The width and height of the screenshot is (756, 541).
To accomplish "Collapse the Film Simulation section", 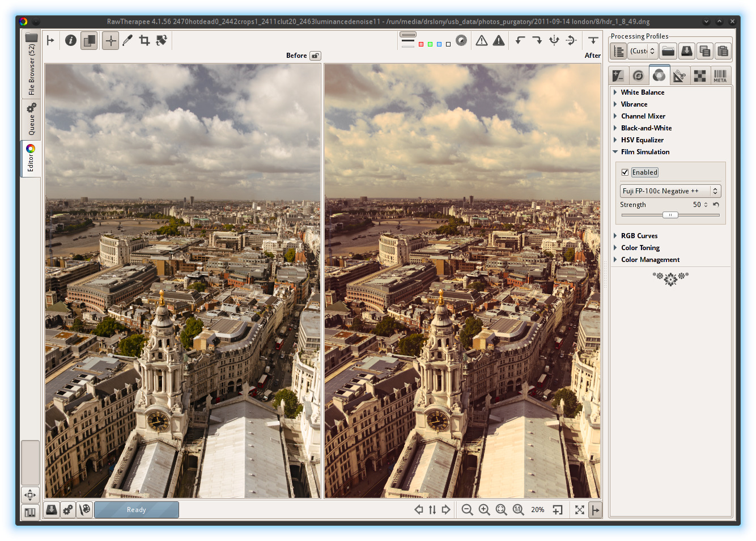I will pyautogui.click(x=645, y=152).
